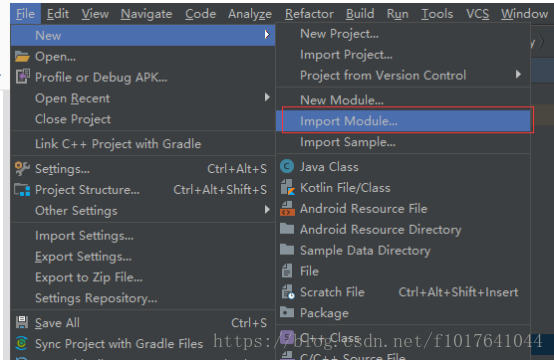
Task: Click the Java Class icon
Action: click(287, 166)
